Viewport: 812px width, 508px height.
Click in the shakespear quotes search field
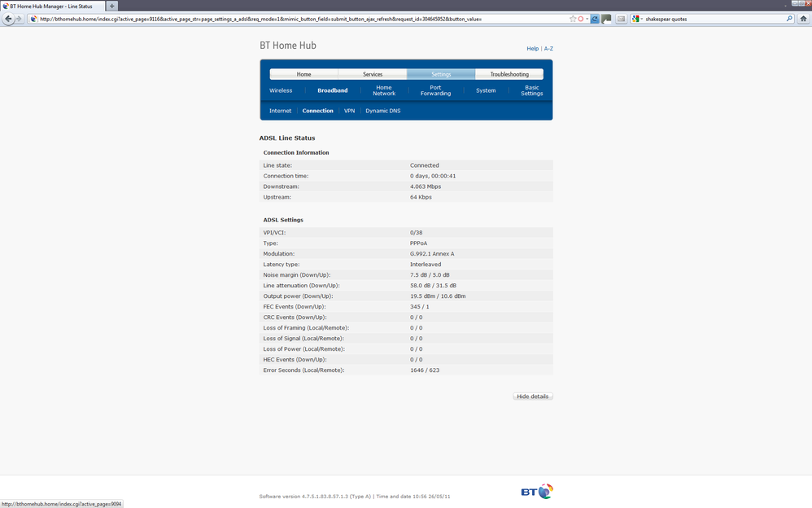click(x=714, y=19)
